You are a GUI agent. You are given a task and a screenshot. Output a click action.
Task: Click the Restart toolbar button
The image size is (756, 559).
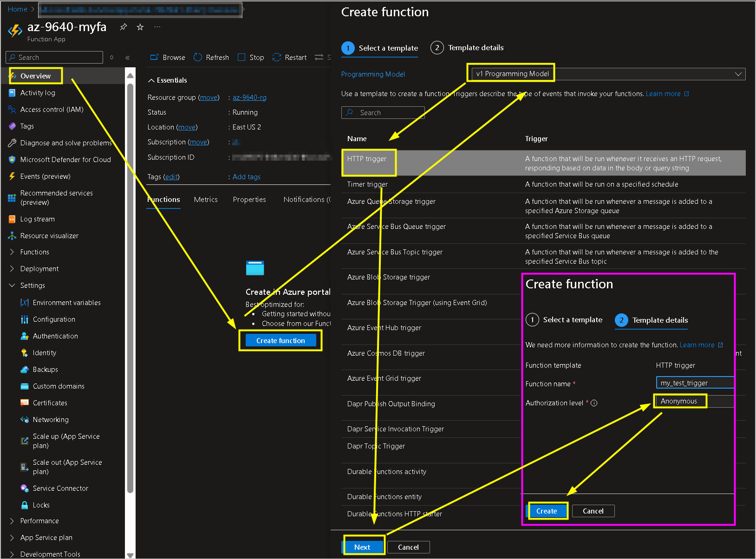290,57
